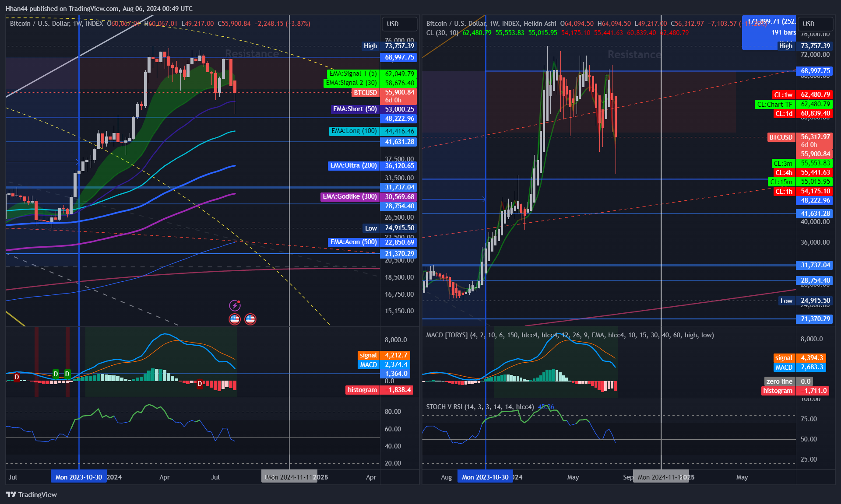The height and width of the screenshot is (504, 841).
Task: Click the left pane signal 4,212.7 label
Action: pos(384,356)
